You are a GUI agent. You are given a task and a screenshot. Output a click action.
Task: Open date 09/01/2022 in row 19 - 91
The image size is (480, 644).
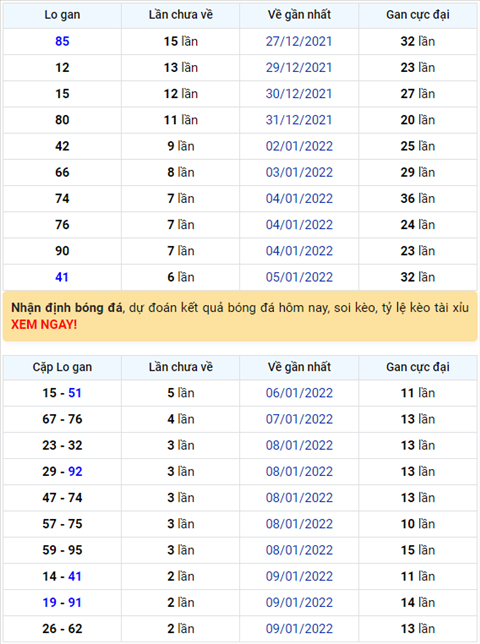(x=299, y=603)
